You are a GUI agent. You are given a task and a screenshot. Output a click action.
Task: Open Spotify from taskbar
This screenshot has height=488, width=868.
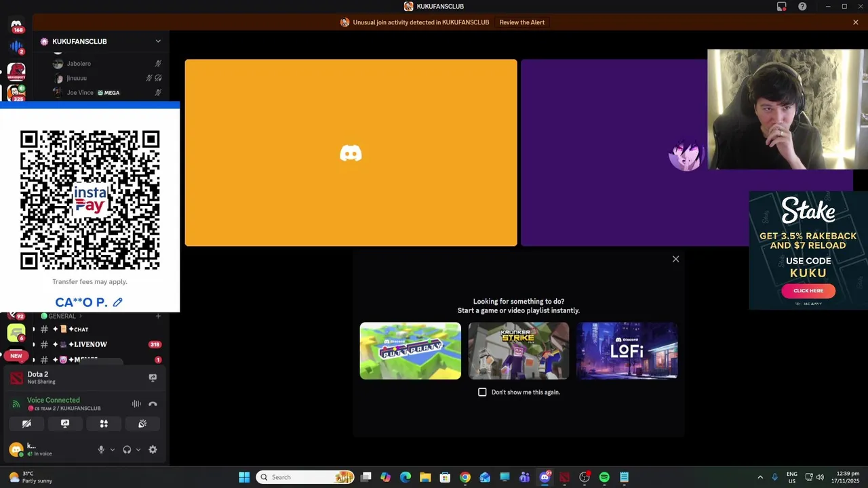[604, 477]
